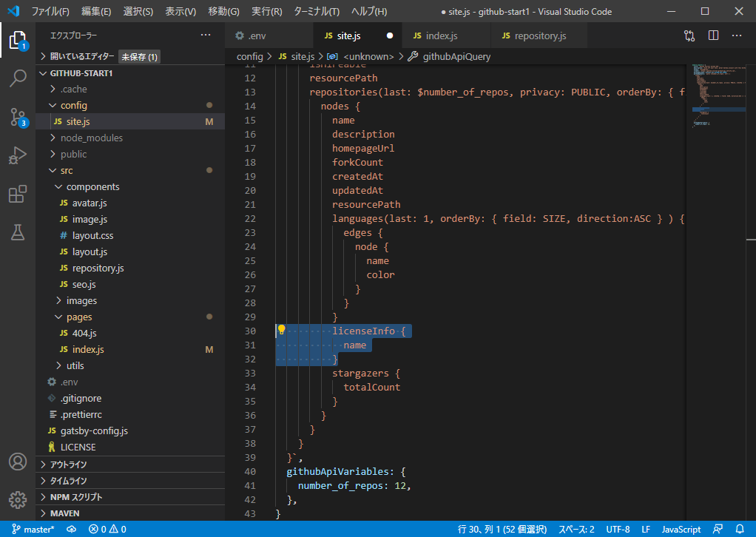Screen dimensions: 756x537
Task: Open the Manage gear icon
Action: (x=18, y=499)
